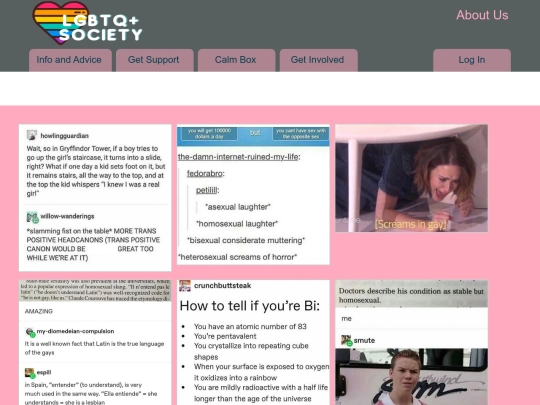Open the About Us page
Image resolution: width=540 pixels, height=405 pixels.
(482, 15)
